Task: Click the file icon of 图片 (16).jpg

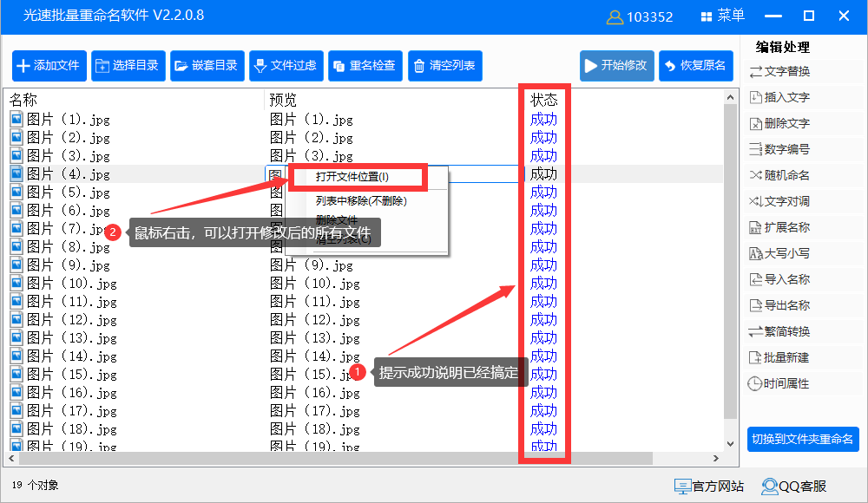Action: 16,393
